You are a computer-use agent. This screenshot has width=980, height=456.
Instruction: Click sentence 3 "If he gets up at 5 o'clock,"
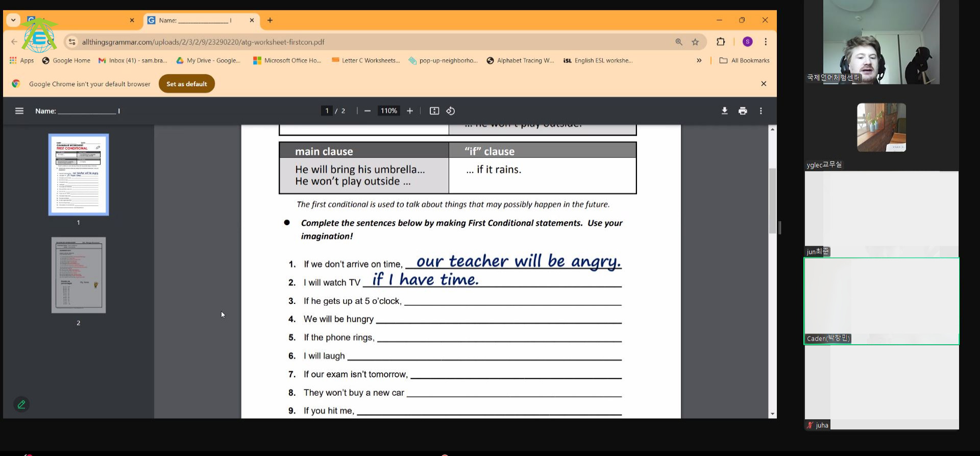click(x=352, y=301)
